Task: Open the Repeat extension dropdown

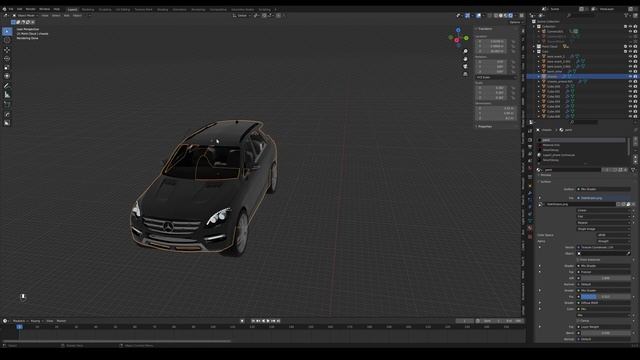Action: pyautogui.click(x=603, y=222)
